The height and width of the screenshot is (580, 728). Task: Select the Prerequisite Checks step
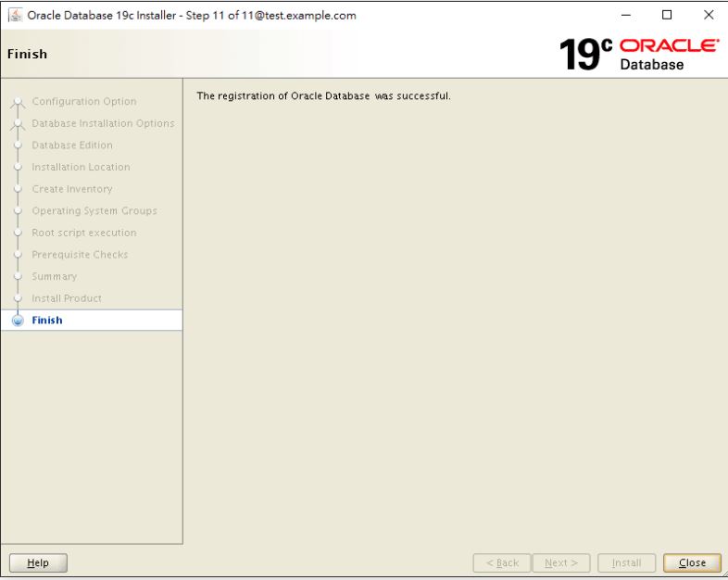pos(80,255)
